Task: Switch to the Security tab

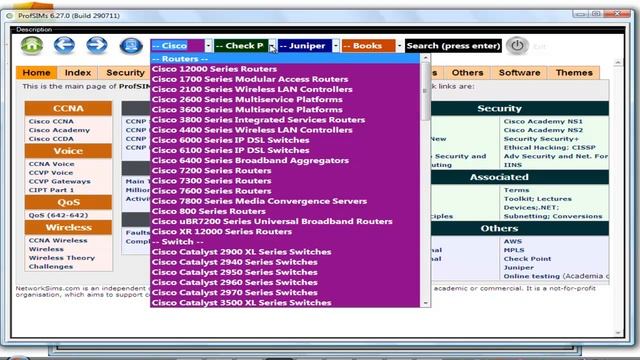Action: pyautogui.click(x=124, y=73)
